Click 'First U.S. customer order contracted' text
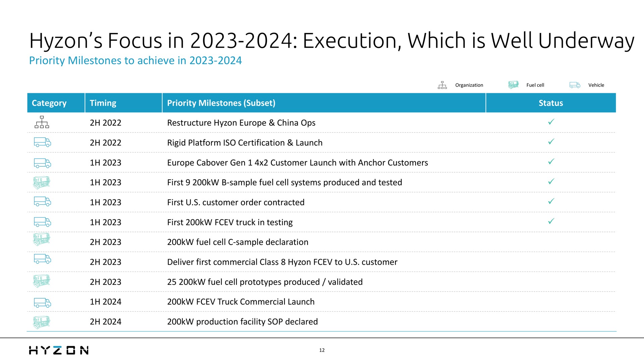Viewport: 644px width, 362px height. 236,202
